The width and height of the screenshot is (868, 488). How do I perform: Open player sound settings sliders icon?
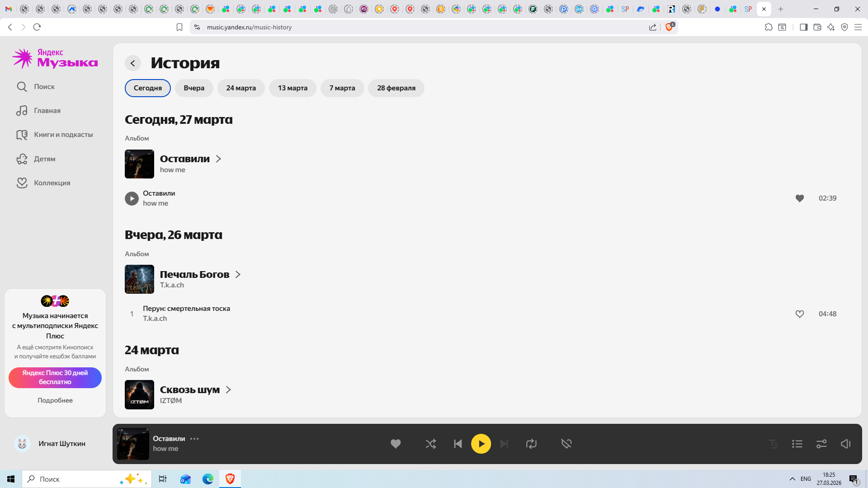pos(821,444)
